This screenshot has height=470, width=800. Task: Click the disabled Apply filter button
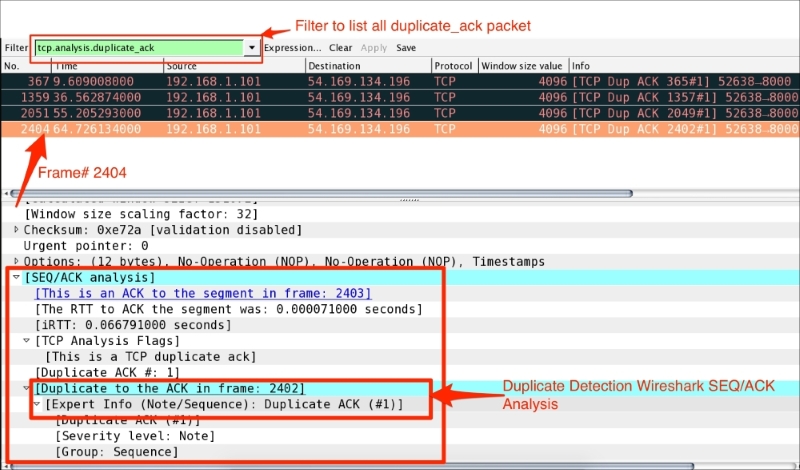tap(373, 48)
